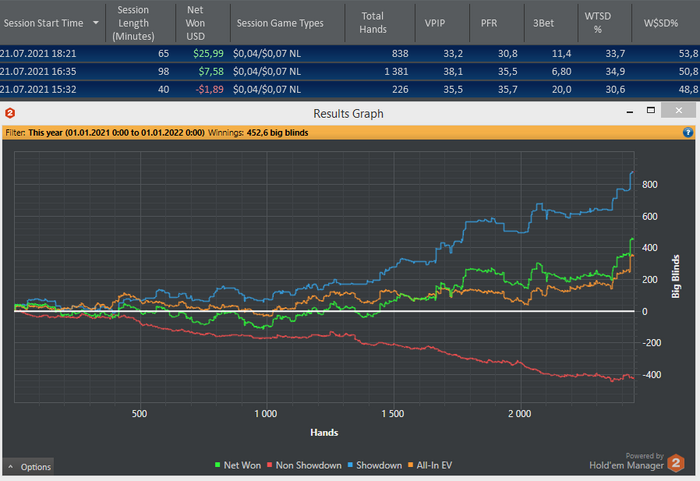Viewport: 700px width, 481px height.
Task: Minimize the Results Graph window
Action: pyautogui.click(x=629, y=111)
